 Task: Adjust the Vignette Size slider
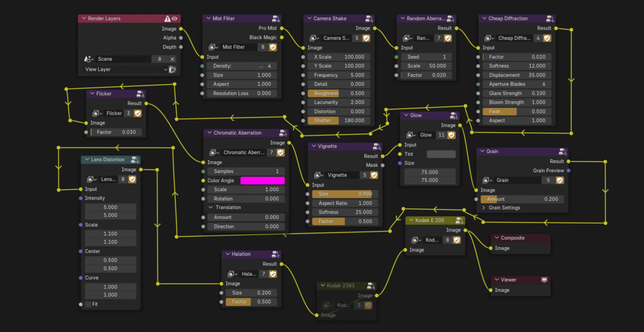point(345,194)
